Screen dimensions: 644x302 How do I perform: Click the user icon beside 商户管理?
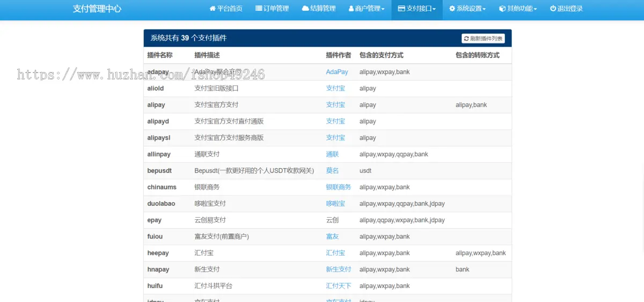tap(352, 9)
